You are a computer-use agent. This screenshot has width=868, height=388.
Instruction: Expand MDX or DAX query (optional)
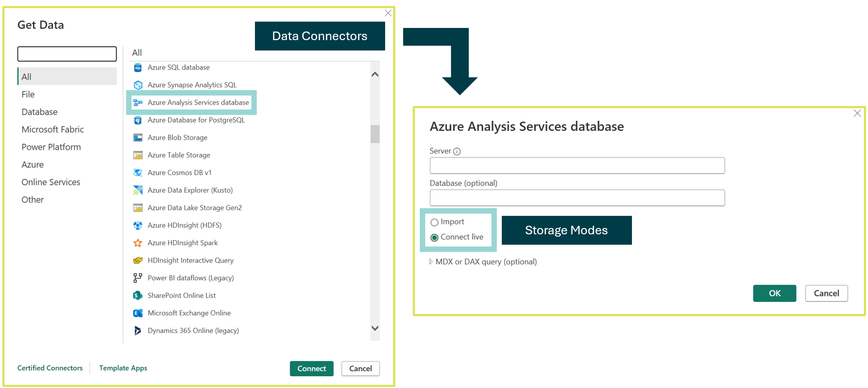pos(431,262)
